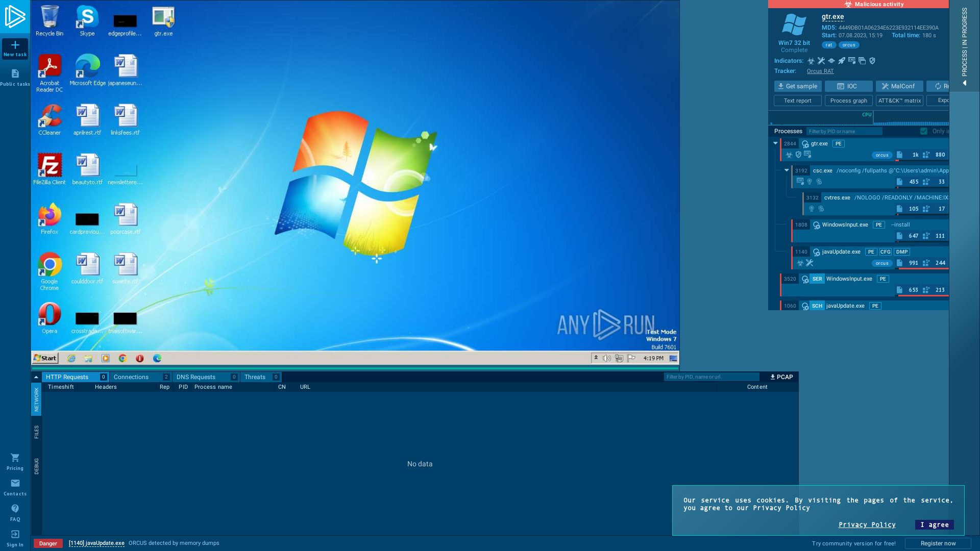This screenshot has width=980, height=551.
Task: Click the PCAP download icon
Action: click(x=773, y=376)
